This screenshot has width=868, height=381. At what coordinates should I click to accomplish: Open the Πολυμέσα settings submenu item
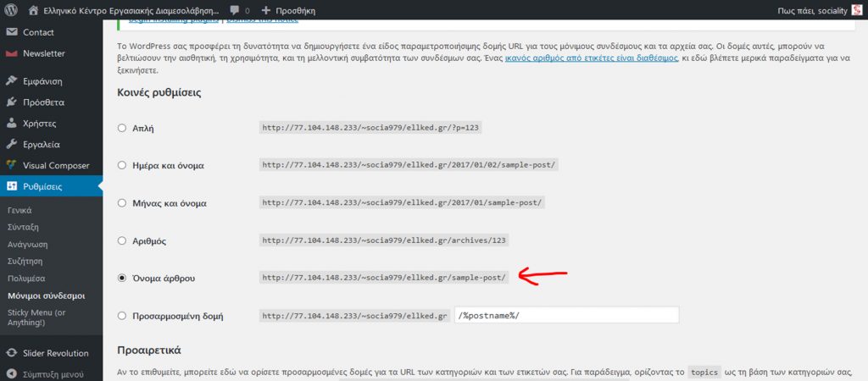click(x=26, y=279)
